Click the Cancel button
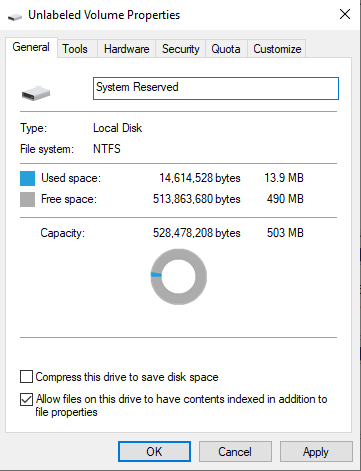 pos(235,452)
